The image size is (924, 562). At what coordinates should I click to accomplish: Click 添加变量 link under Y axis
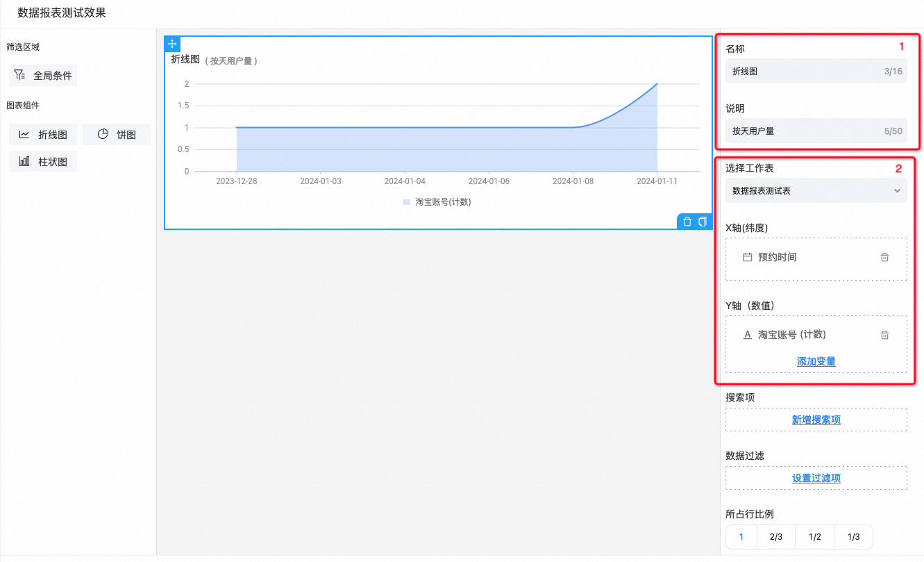tap(816, 361)
